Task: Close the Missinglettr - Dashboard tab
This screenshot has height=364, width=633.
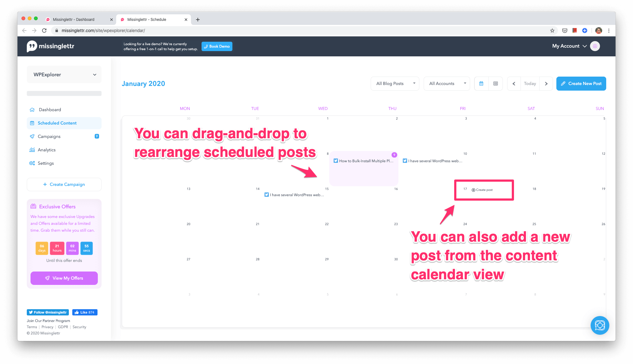Action: 111,20
